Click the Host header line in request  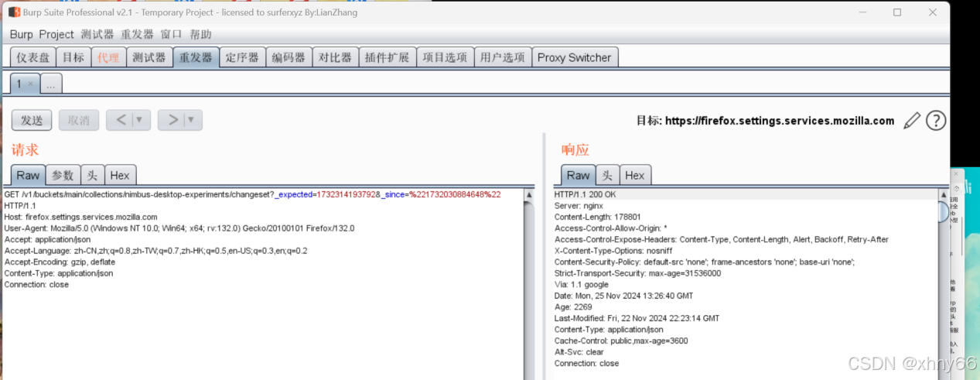(x=80, y=217)
